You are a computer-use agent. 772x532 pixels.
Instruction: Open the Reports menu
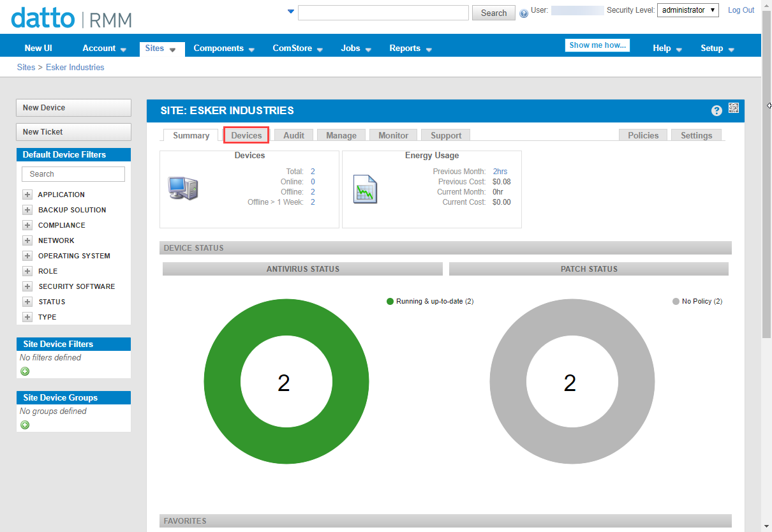click(410, 48)
